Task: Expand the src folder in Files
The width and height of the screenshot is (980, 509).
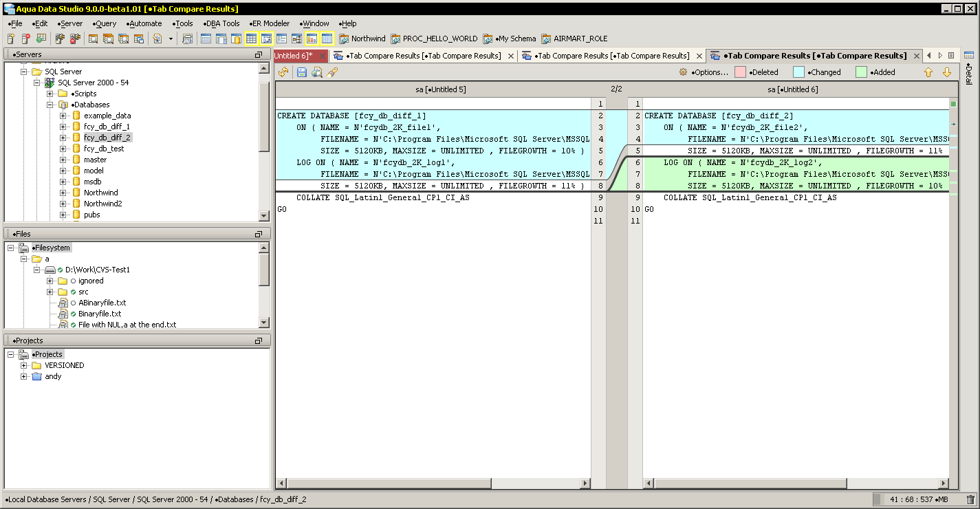Action: coord(50,292)
